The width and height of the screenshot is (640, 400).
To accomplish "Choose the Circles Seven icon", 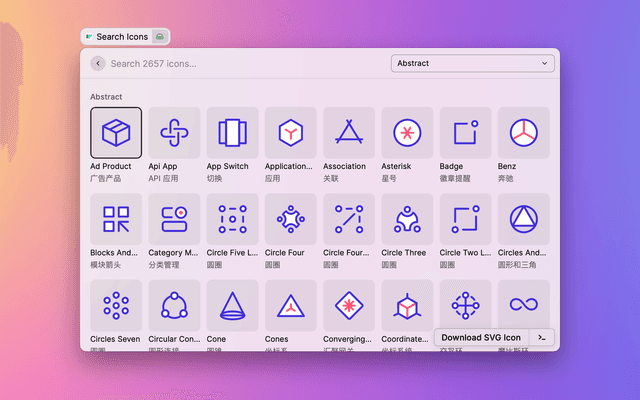I will click(x=116, y=305).
